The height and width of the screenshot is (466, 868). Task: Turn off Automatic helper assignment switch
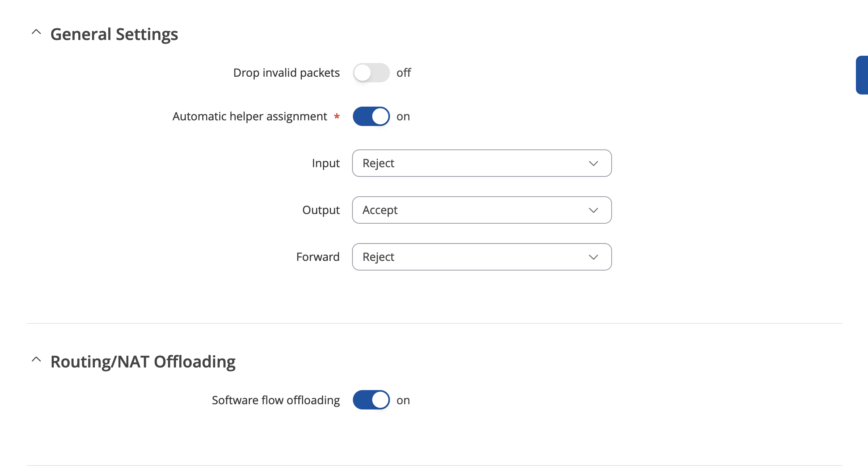point(371,116)
